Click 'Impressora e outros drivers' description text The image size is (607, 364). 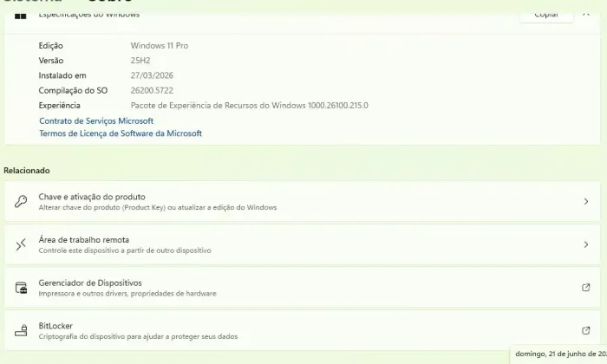(127, 294)
